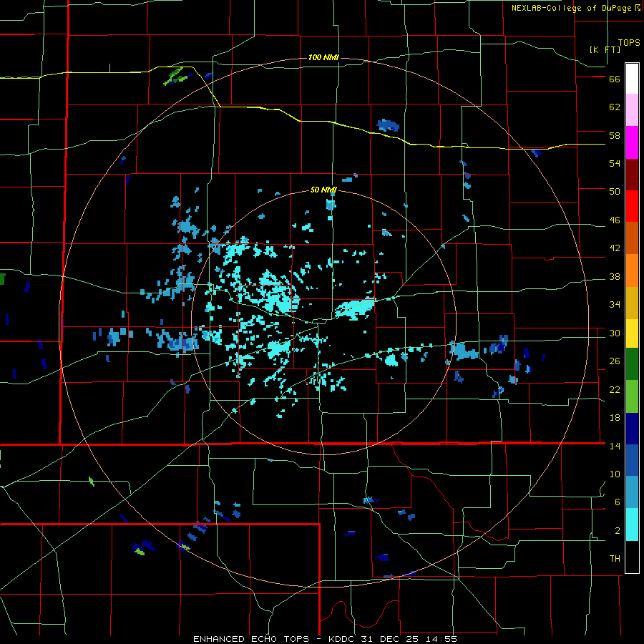The image size is (644, 644).
Task: Click the 14 legend value
Action: tap(615, 446)
